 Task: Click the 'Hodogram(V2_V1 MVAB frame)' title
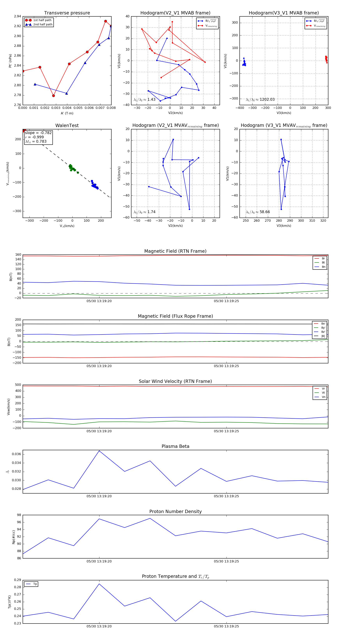(175, 13)
